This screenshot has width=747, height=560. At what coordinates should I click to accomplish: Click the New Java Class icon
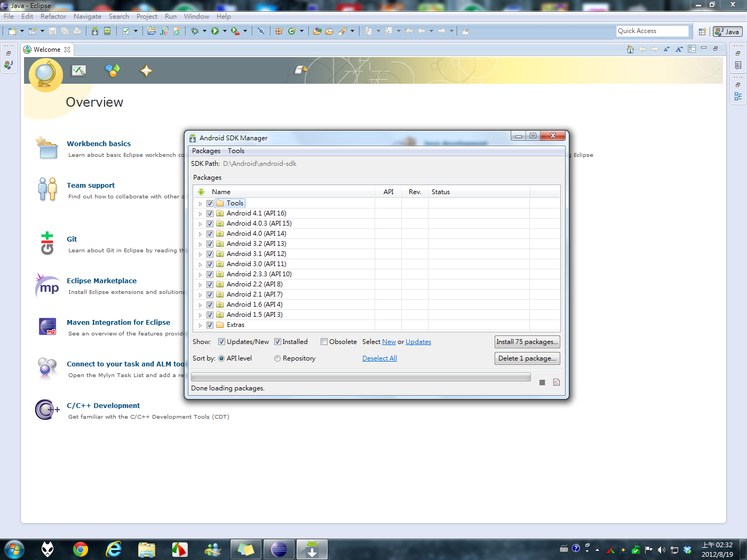click(292, 31)
